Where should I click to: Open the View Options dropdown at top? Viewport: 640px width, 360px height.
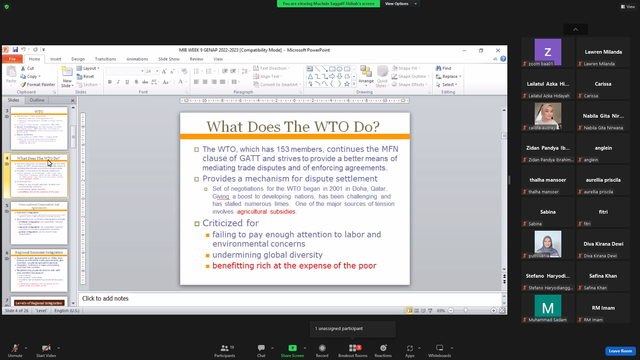pos(400,4)
